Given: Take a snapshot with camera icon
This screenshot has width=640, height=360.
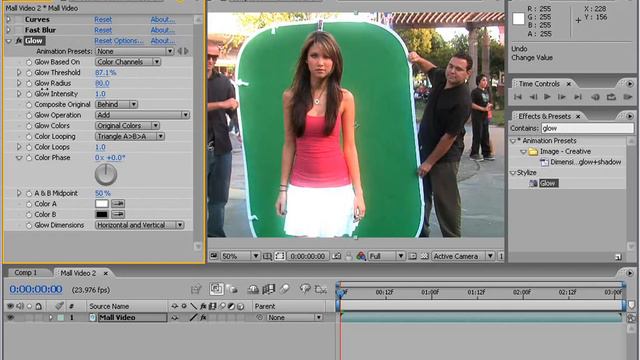Looking at the screenshot, I should click(x=337, y=256).
